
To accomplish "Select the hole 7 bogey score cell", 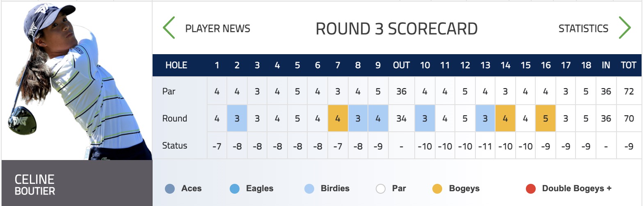I will 338,118.
